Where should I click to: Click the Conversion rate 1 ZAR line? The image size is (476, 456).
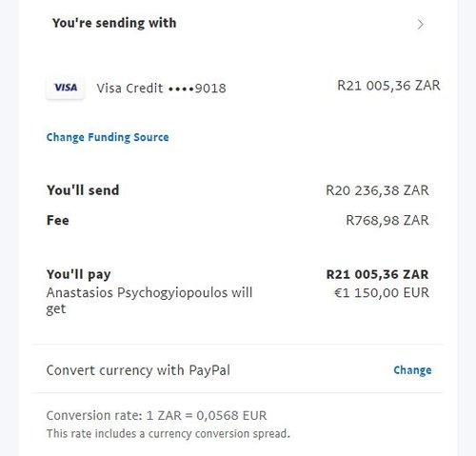pos(156,415)
